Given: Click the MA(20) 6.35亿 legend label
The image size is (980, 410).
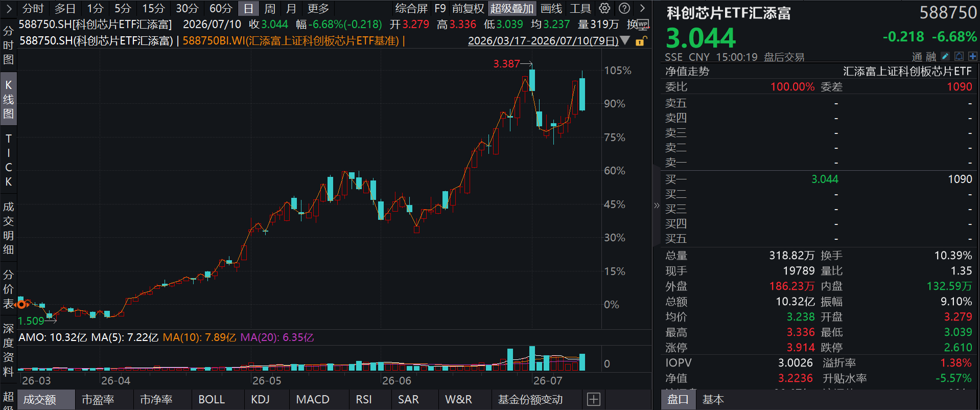Looking at the screenshot, I should point(277,337).
